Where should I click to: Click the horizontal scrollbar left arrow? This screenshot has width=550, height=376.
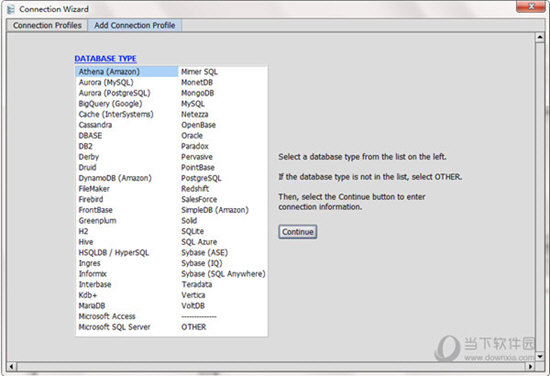tap(11, 367)
